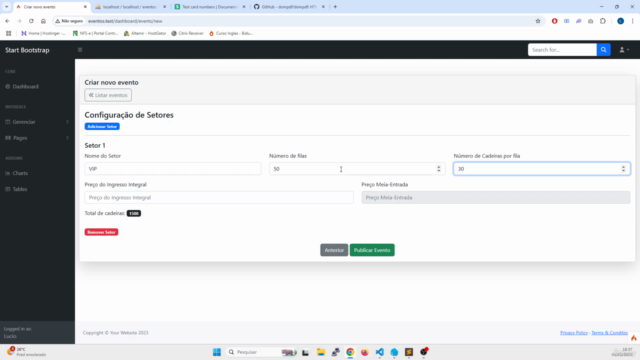The width and height of the screenshot is (640, 360).
Task: Open the Home Hostinger bookmark
Action: pos(43,33)
